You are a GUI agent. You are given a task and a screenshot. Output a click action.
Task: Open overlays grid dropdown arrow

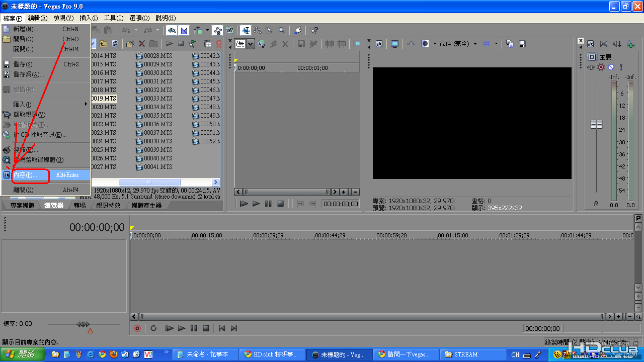coord(496,44)
